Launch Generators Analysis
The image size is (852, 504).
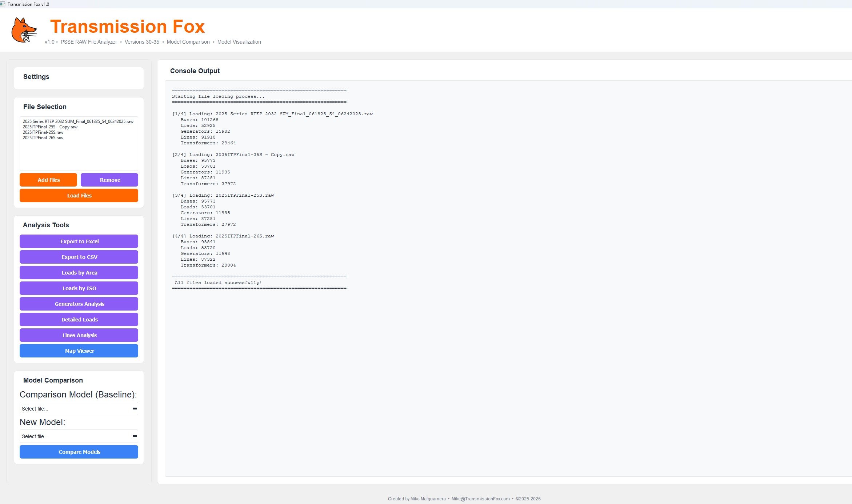pyautogui.click(x=79, y=304)
